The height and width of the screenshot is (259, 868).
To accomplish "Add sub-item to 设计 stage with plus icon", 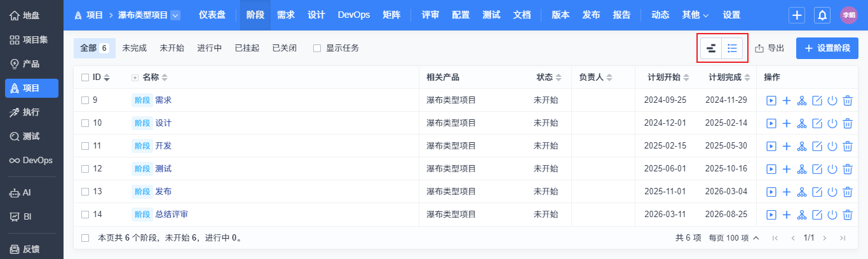I will pos(787,123).
